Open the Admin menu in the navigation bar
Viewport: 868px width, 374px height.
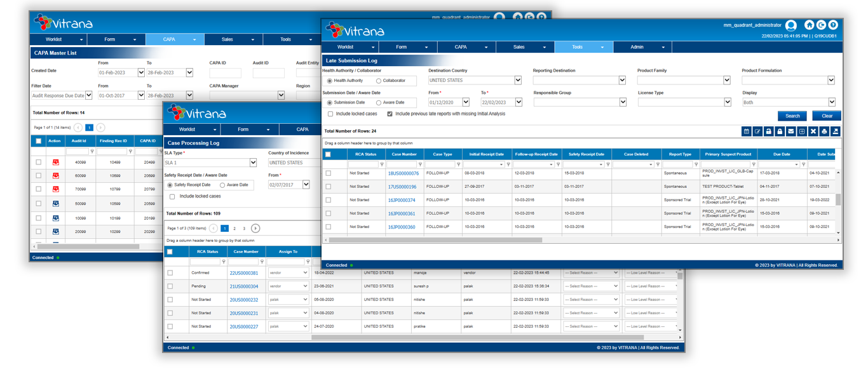[x=642, y=47]
